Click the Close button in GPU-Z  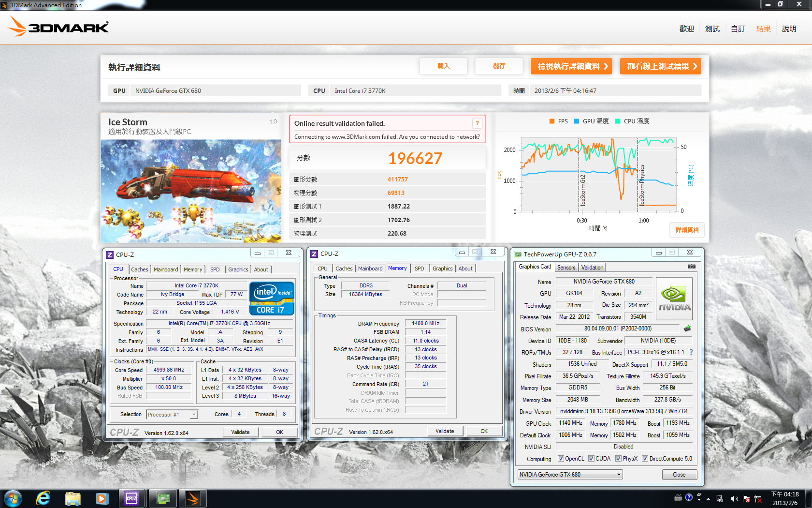(x=679, y=475)
